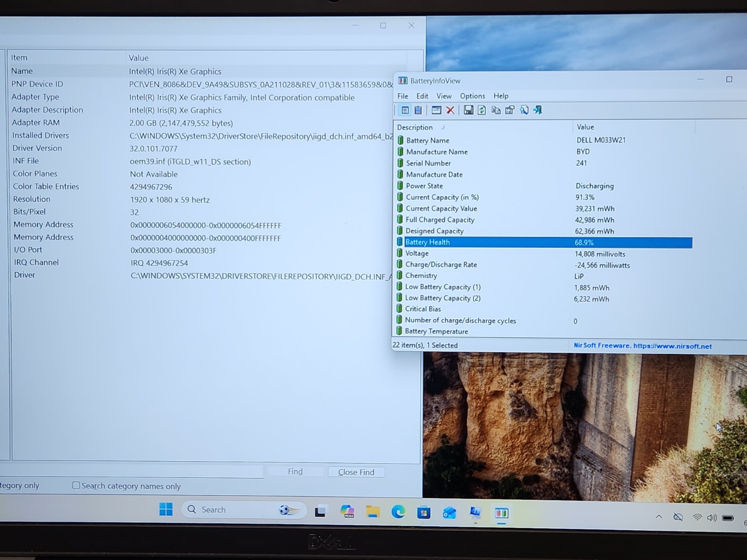Click the Save floppy disk toolbar icon
Image resolution: width=747 pixels, height=560 pixels.
coord(468,110)
